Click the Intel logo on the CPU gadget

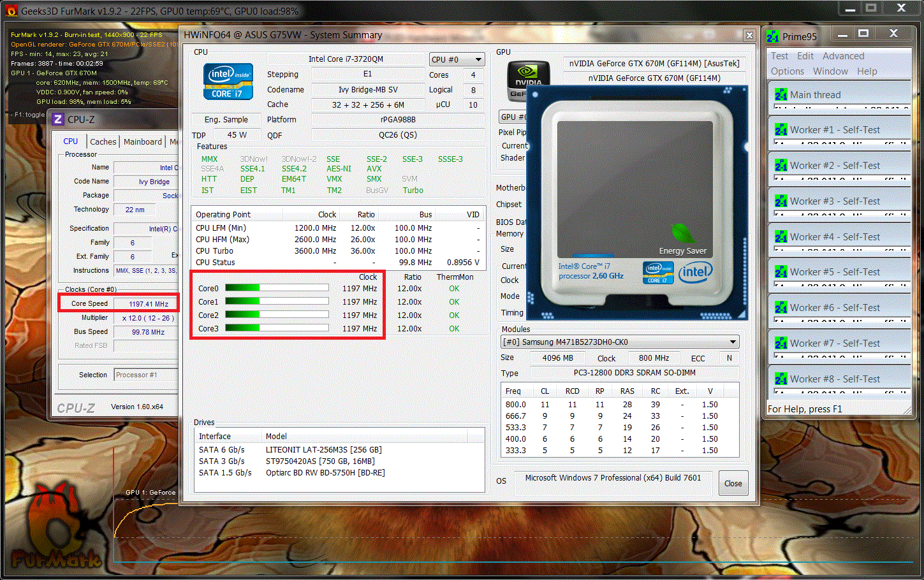[x=695, y=273]
